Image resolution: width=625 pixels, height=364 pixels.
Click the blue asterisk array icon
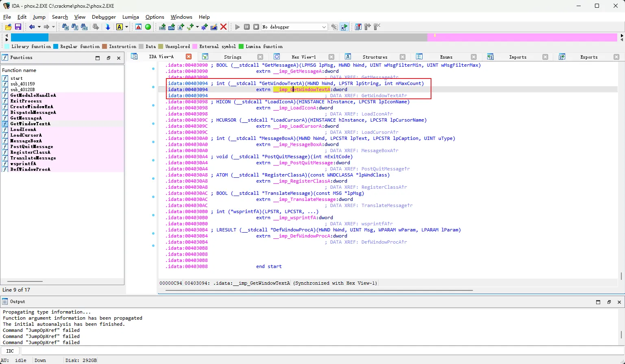click(x=205, y=27)
